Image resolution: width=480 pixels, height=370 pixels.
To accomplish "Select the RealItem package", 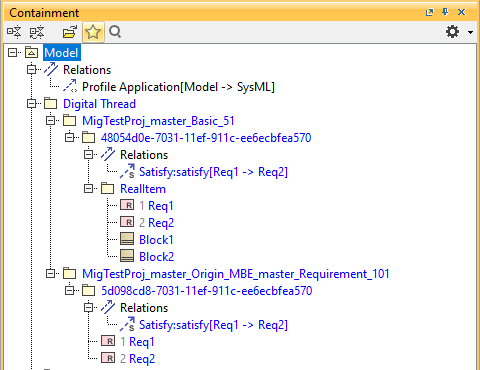I will coord(143,189).
